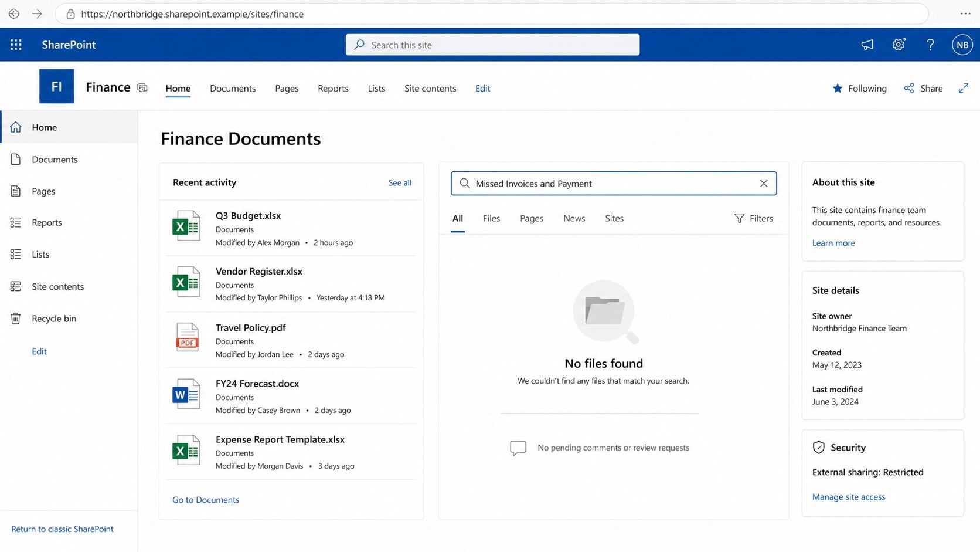Click the Finance site title

pyautogui.click(x=108, y=87)
